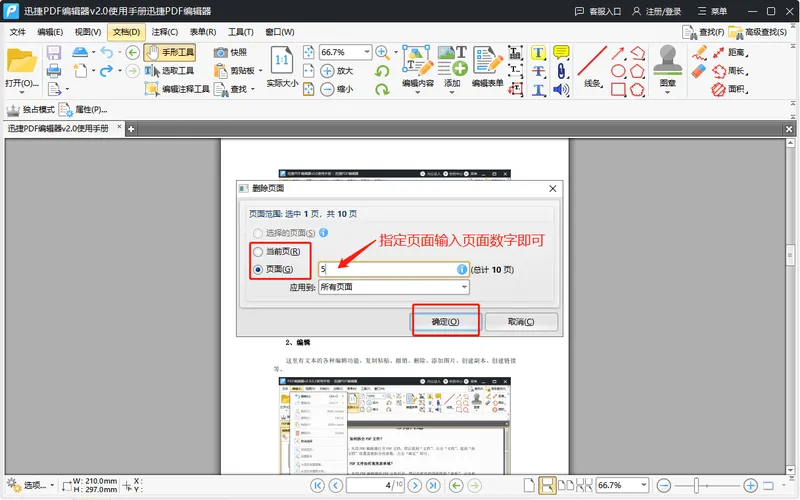The image size is (800, 500).
Task: Enable two-page continuous layout in status bar
Action: tap(584, 485)
